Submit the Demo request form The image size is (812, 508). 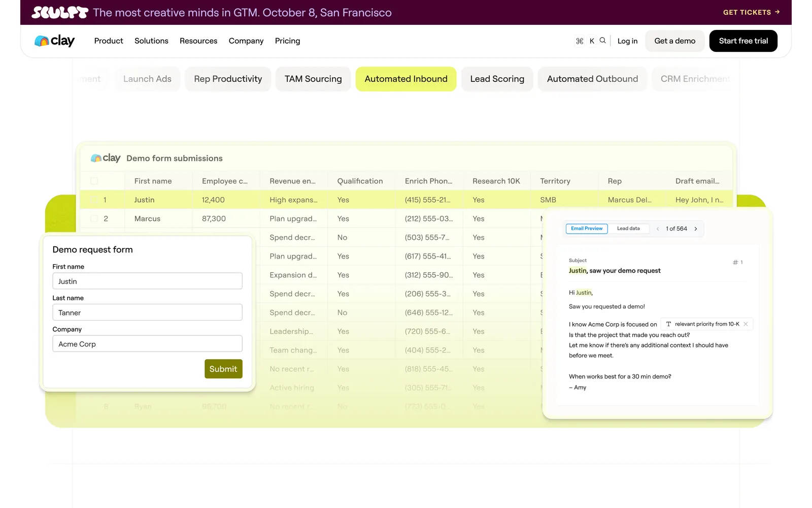[x=223, y=369]
